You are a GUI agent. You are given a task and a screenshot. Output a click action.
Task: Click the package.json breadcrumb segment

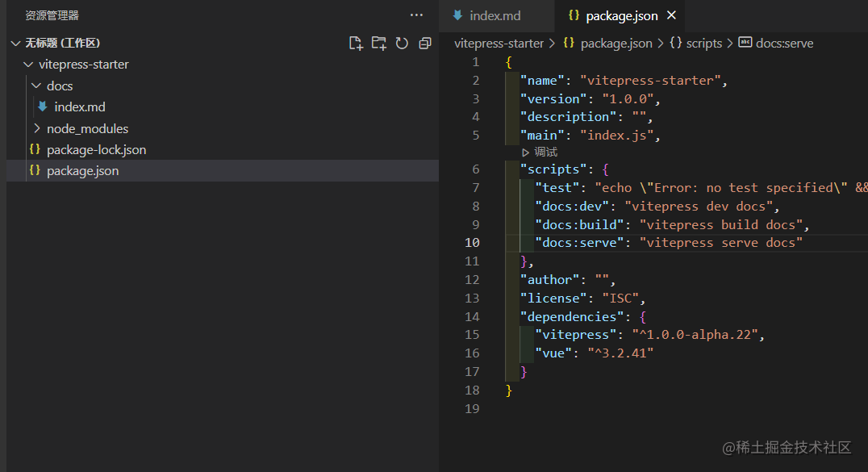pyautogui.click(x=616, y=44)
